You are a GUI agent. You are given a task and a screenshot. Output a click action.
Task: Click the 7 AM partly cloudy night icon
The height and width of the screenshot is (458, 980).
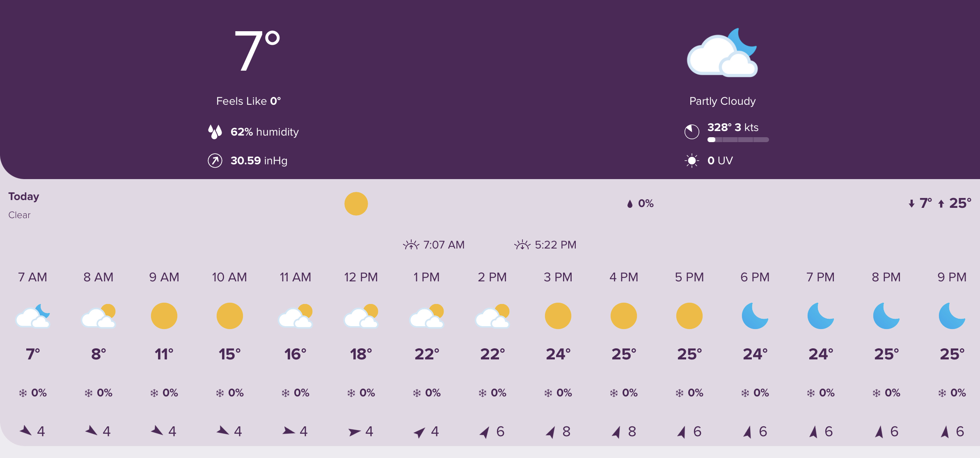point(33,316)
